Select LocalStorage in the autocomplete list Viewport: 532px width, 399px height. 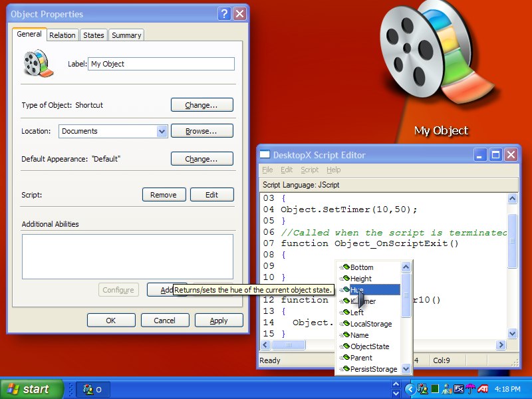[371, 324]
